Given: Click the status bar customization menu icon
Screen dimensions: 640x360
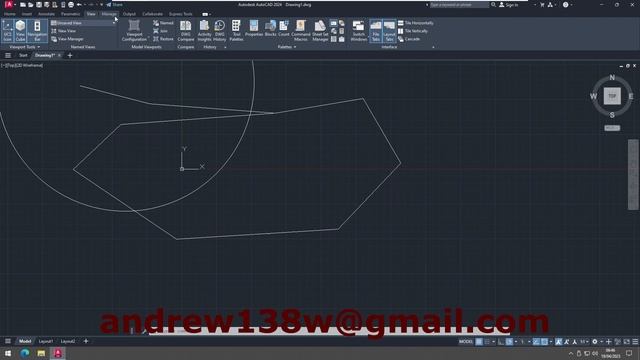Looking at the screenshot, I should click(x=635, y=342).
